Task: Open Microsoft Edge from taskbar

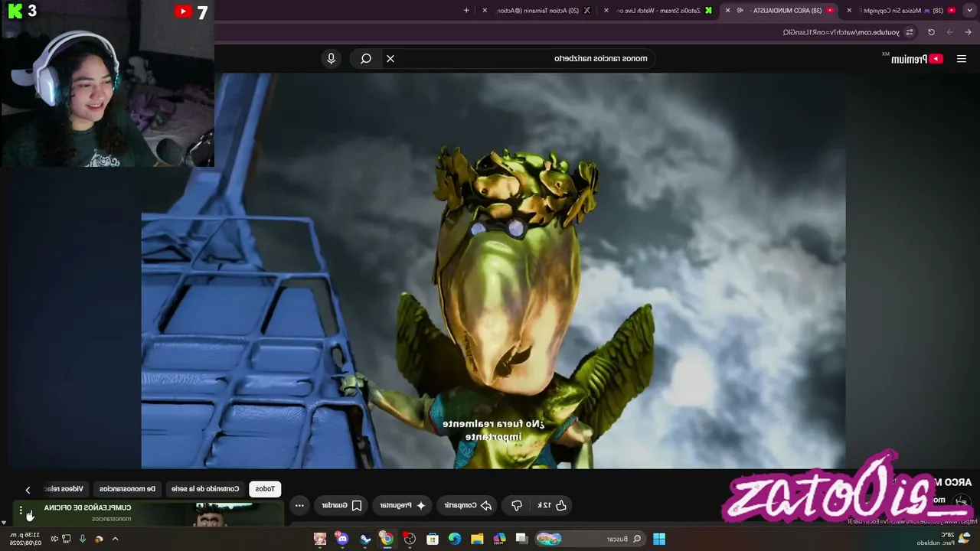Action: (455, 539)
